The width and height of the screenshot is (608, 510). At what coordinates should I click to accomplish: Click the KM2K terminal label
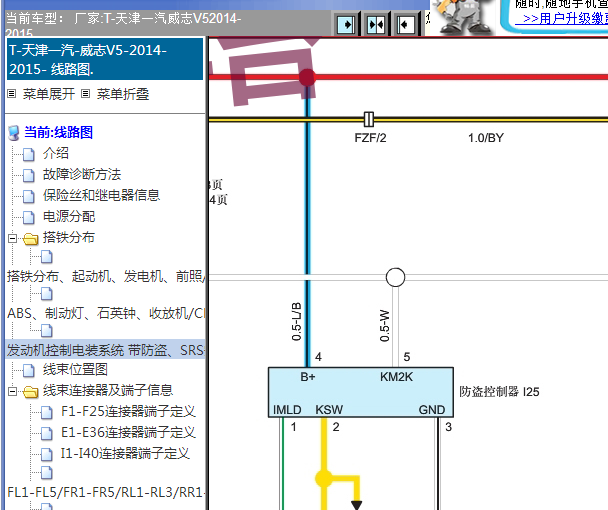[x=396, y=377]
